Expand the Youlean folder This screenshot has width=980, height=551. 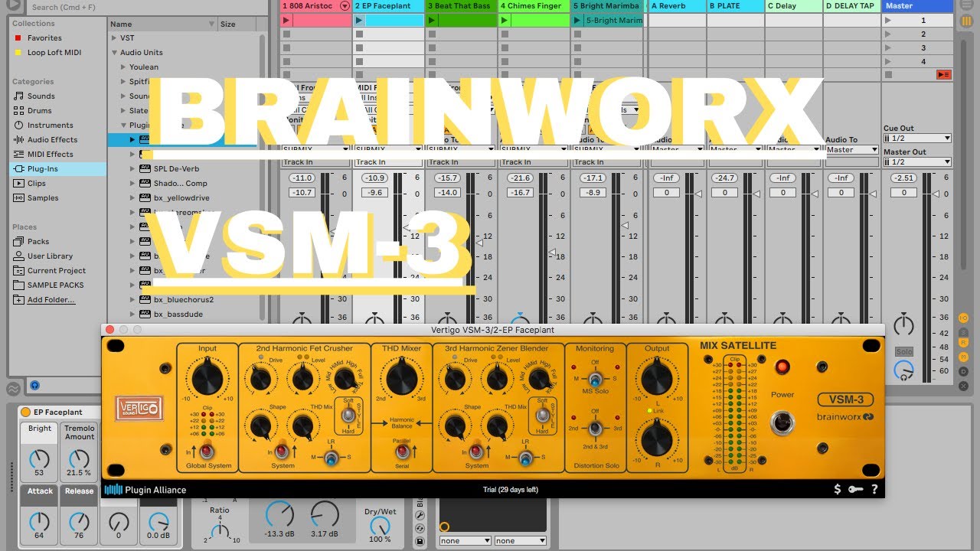coord(123,67)
